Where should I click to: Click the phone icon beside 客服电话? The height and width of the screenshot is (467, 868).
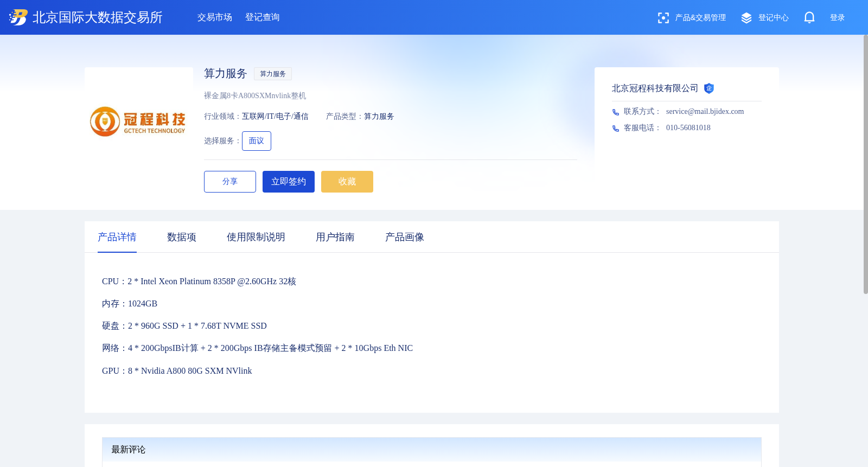click(616, 129)
